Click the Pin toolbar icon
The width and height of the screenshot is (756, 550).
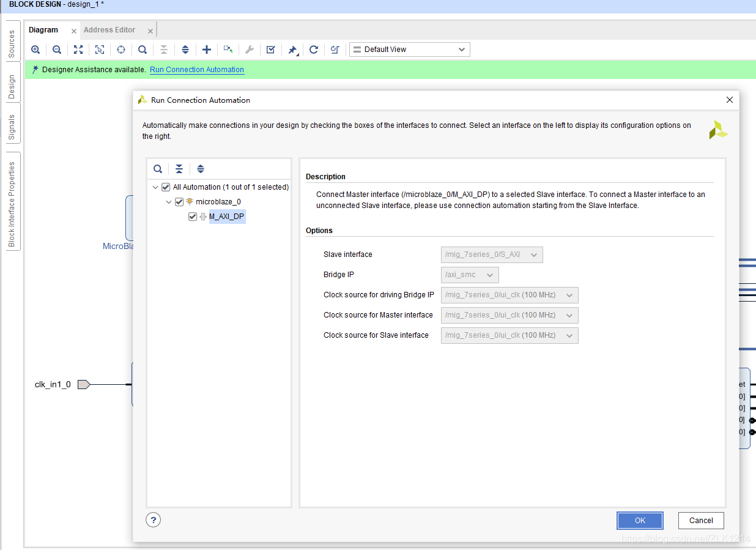coord(292,50)
